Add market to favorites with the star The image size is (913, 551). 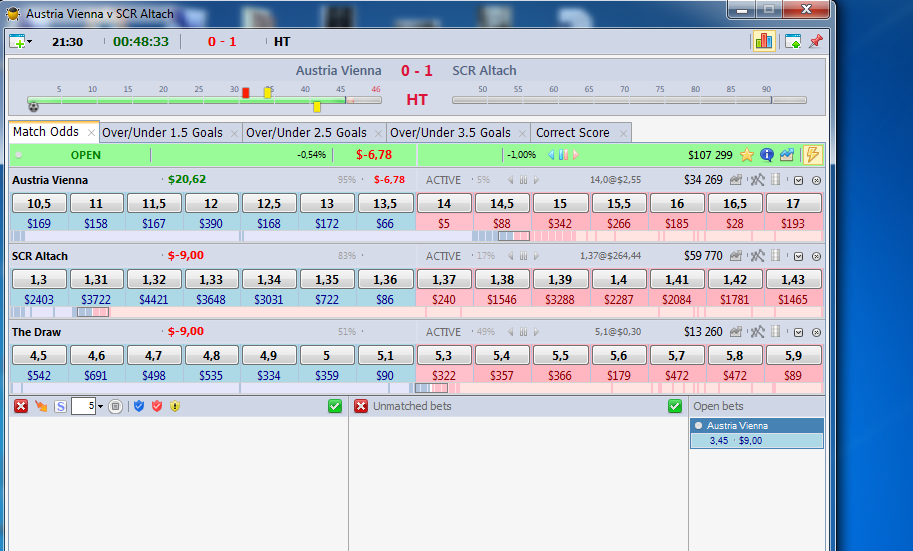click(x=746, y=155)
